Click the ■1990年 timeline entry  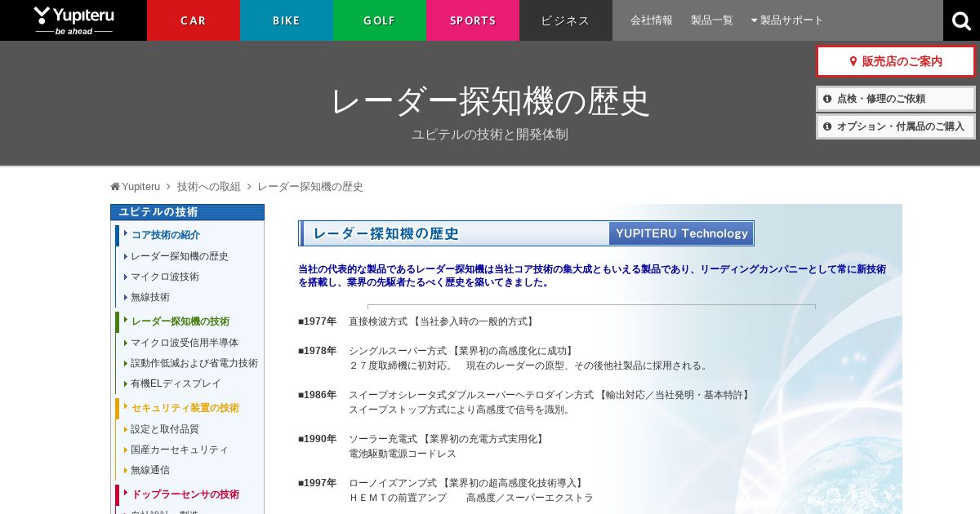[x=317, y=439]
